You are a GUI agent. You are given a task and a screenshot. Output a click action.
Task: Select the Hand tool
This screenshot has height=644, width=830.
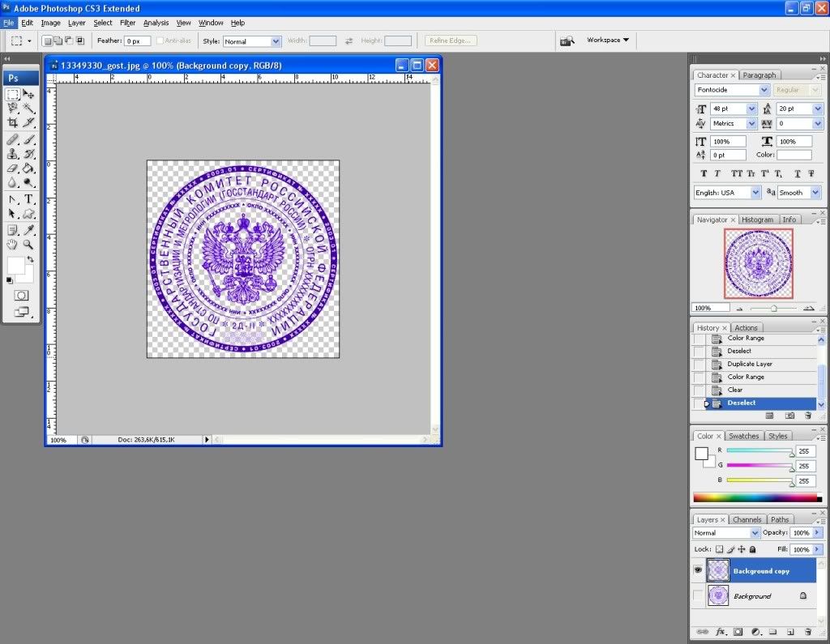(x=13, y=245)
